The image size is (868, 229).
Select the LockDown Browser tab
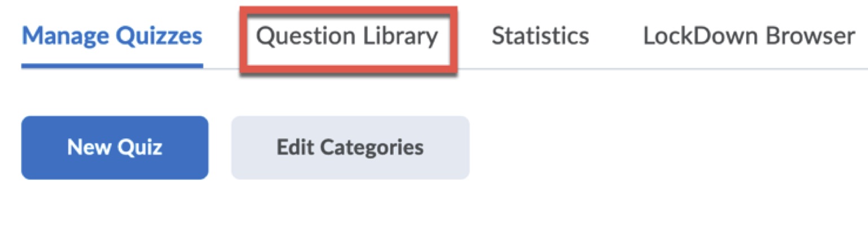pyautogui.click(x=748, y=37)
